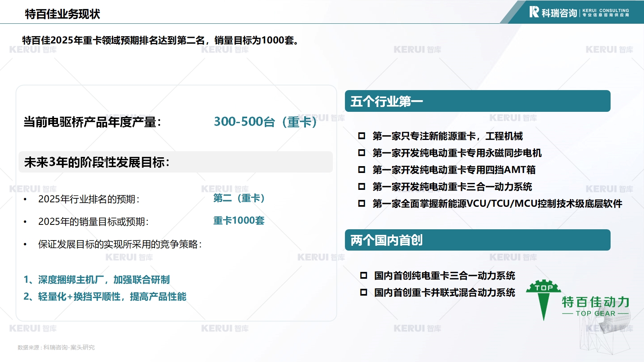644x362 pixels.
Task: Click the 特百佳业务现状 slide title
Action: point(62,14)
